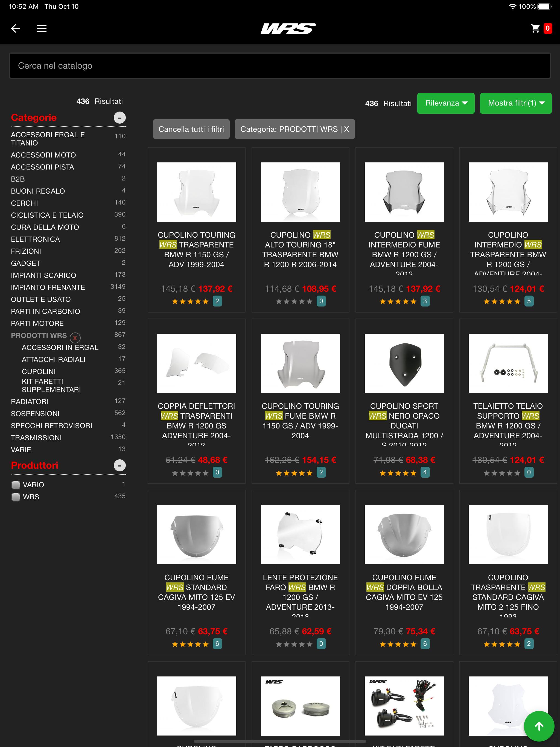Open Cupolino Touring WRS Fume BMW title

300,421
